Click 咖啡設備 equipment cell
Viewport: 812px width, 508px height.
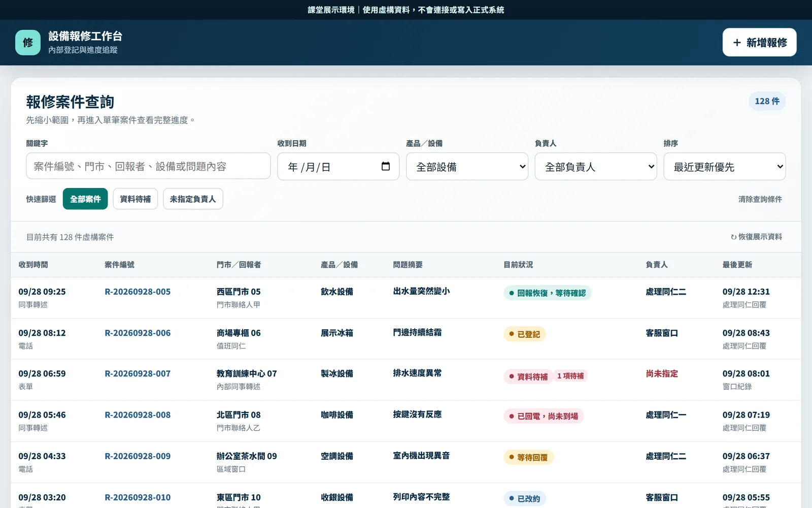(337, 415)
